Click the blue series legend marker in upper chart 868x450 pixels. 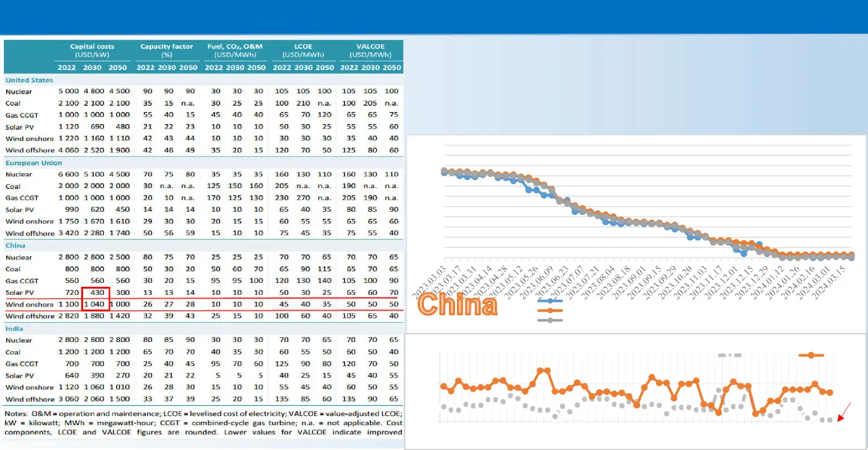pyautogui.click(x=550, y=300)
